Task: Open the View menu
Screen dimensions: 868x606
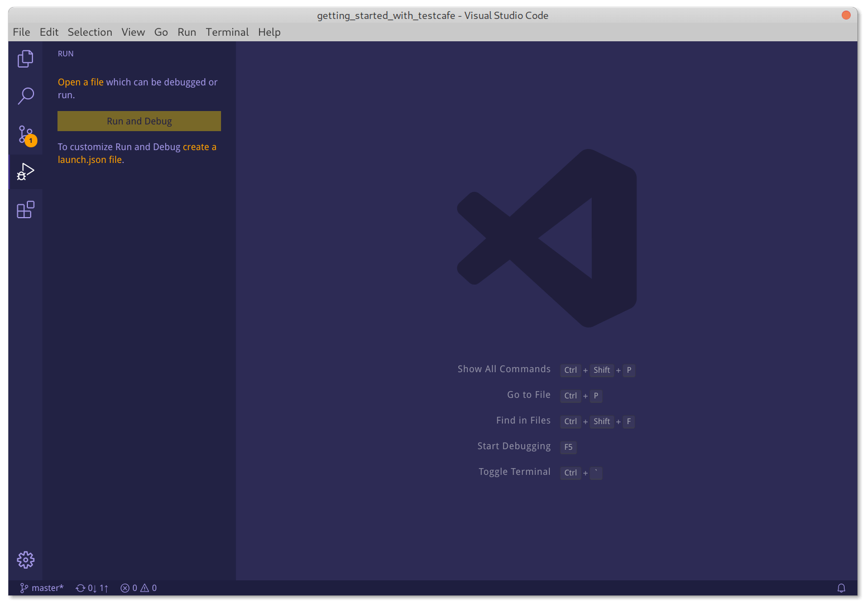Action: click(133, 32)
